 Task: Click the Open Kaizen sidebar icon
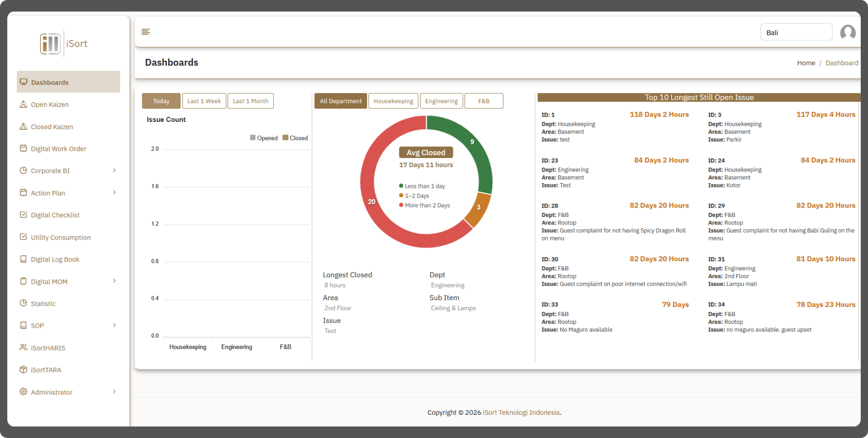23,104
